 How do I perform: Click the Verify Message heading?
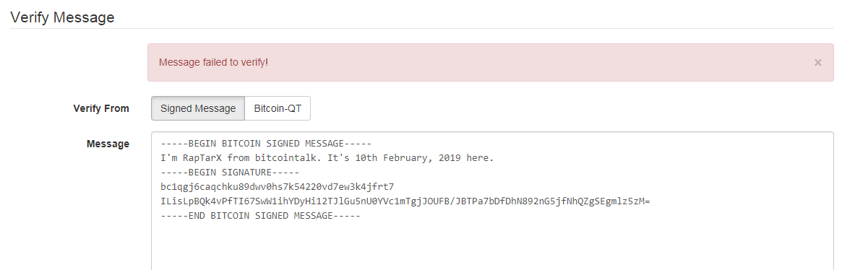coord(62,17)
